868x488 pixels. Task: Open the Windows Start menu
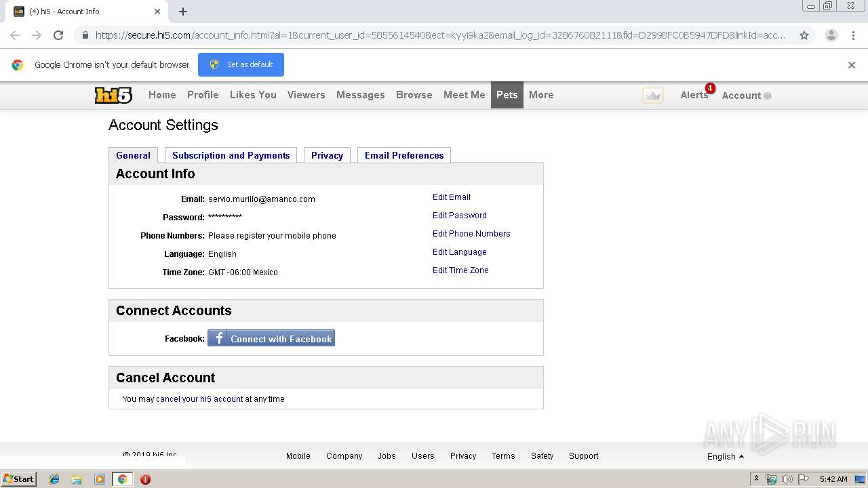[19, 479]
